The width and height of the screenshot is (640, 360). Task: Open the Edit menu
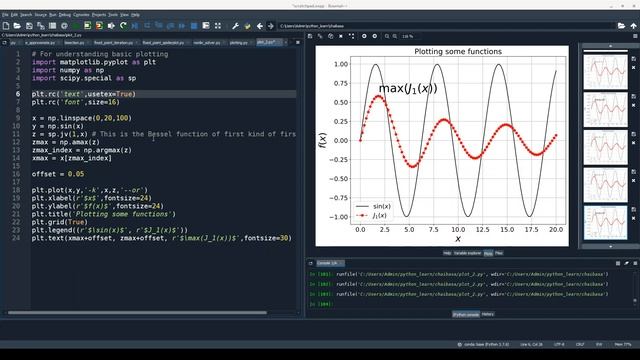14,15
